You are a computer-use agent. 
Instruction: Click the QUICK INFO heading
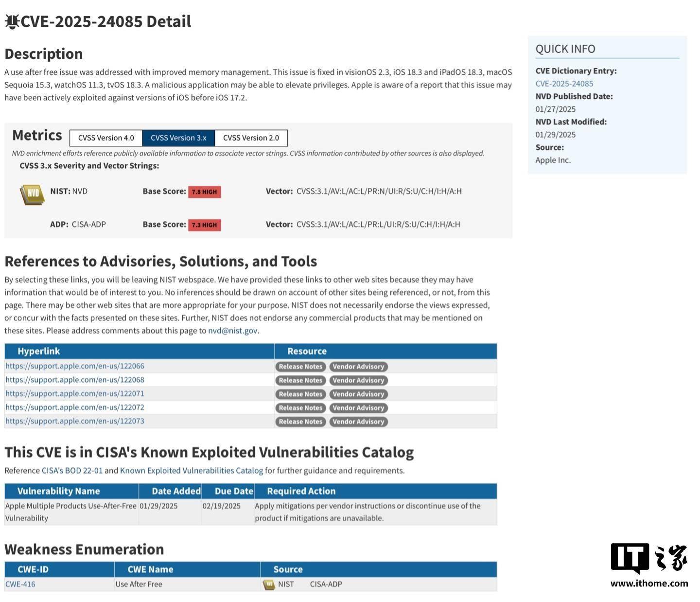click(565, 49)
